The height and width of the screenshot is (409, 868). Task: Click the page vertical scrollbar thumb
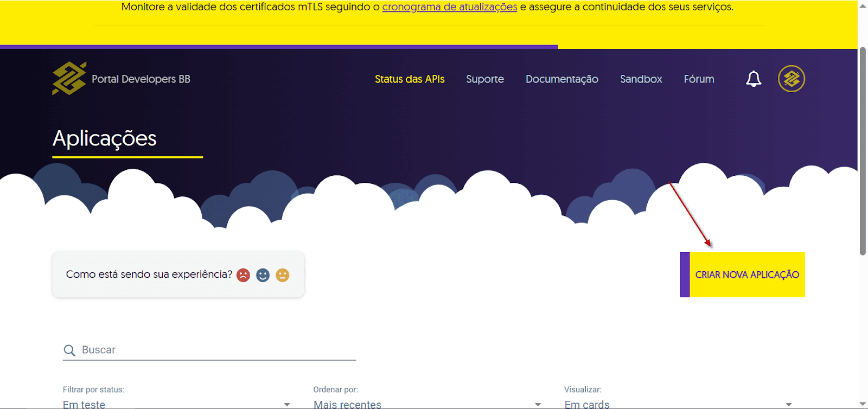[863, 151]
